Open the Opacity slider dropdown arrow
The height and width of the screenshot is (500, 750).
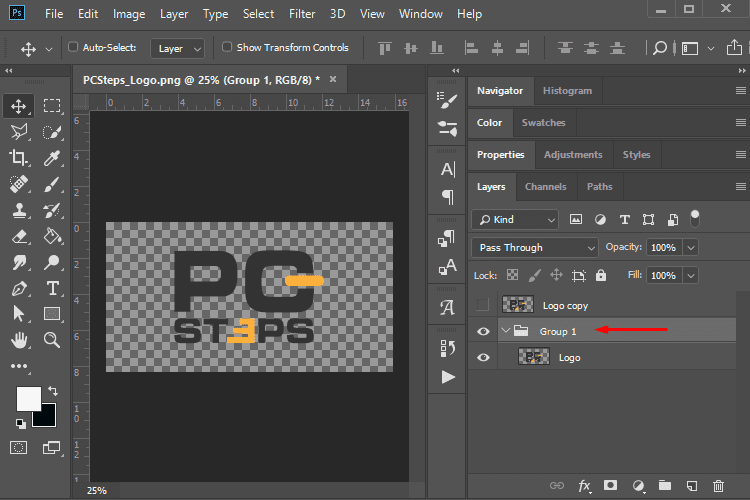pyautogui.click(x=691, y=247)
